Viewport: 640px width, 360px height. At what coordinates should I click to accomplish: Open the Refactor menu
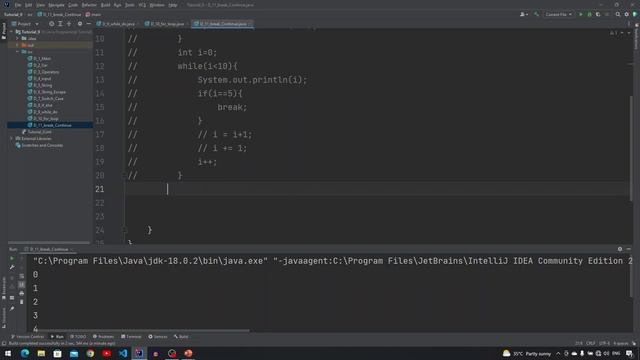[x=89, y=5]
